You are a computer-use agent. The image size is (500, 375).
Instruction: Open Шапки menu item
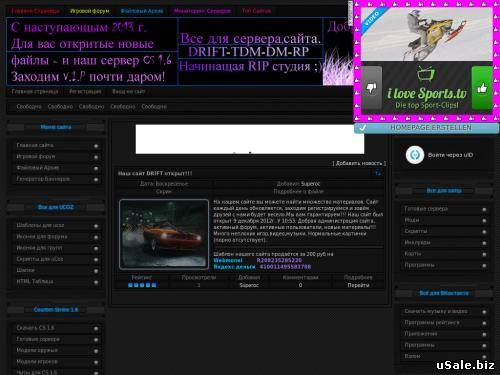(x=25, y=270)
